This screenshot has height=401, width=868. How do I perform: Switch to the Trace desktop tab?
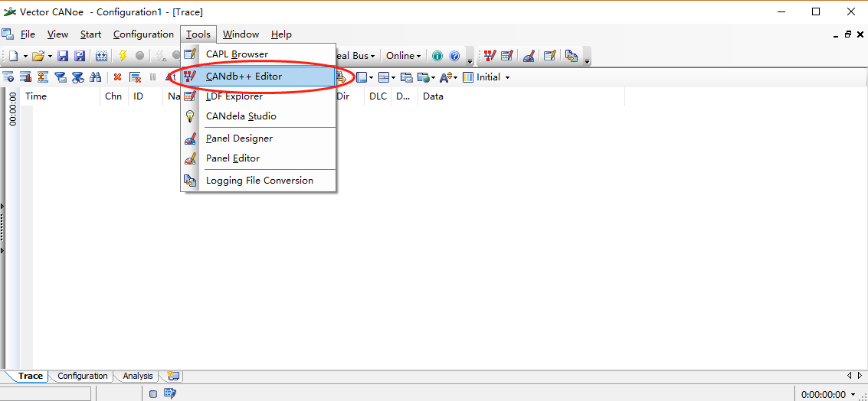click(x=30, y=376)
